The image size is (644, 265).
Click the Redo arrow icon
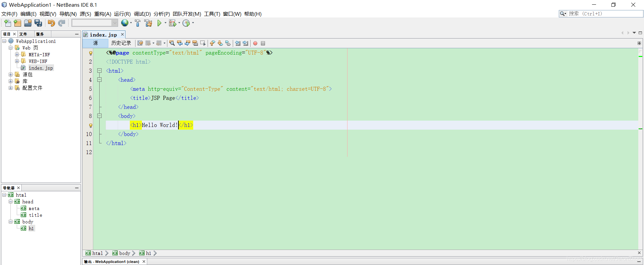pyautogui.click(x=61, y=23)
